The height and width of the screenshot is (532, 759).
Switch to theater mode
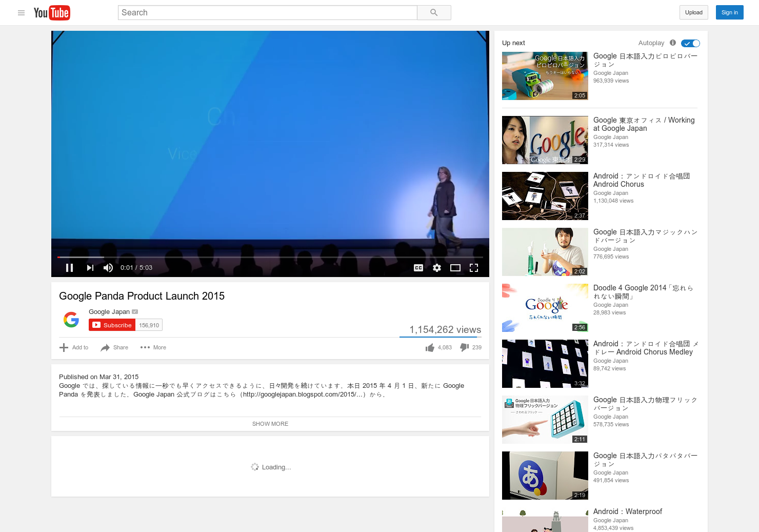click(x=455, y=268)
